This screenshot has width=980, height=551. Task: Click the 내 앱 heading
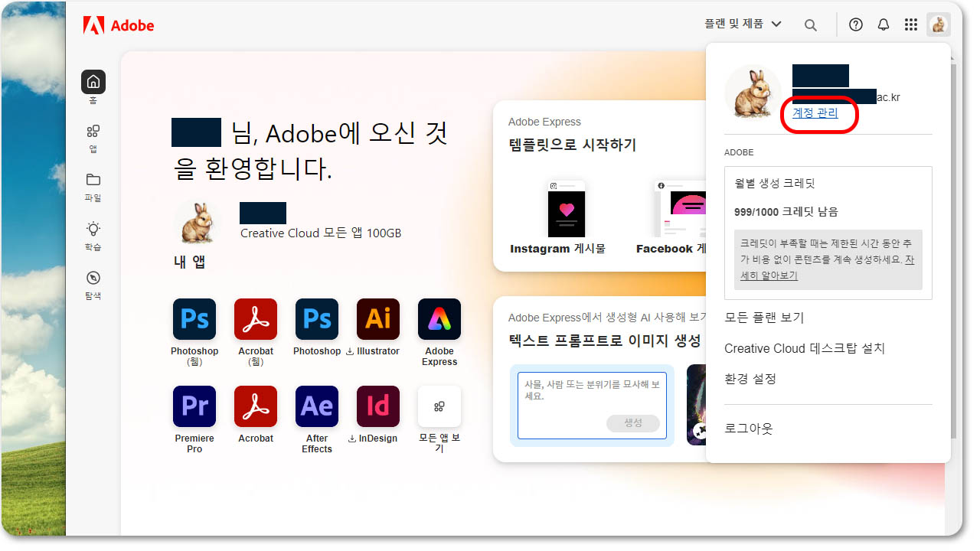(190, 262)
